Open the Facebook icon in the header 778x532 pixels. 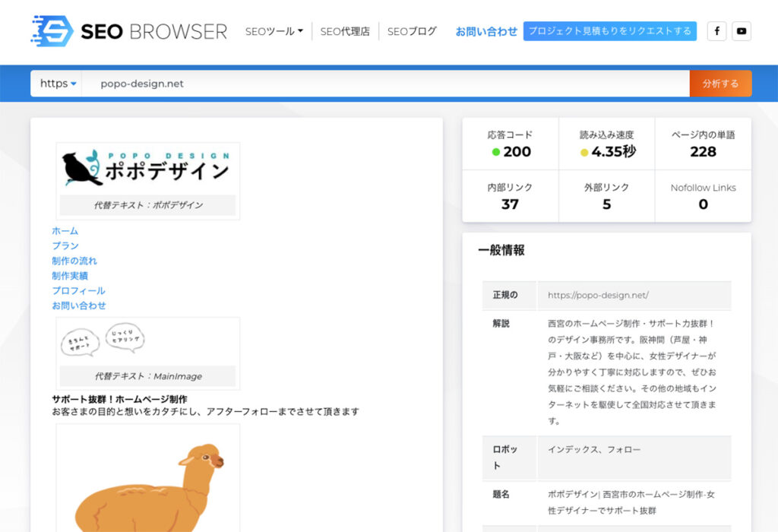point(716,31)
